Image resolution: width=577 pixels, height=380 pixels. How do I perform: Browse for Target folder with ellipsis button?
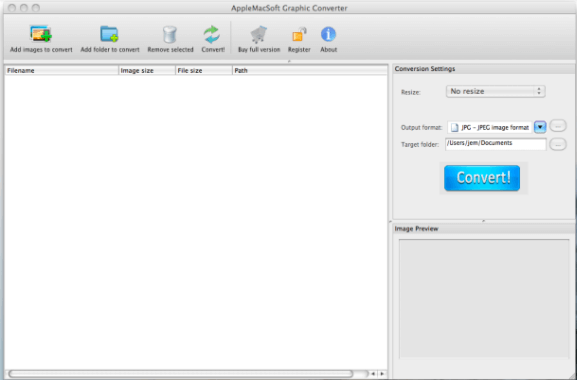tap(558, 145)
